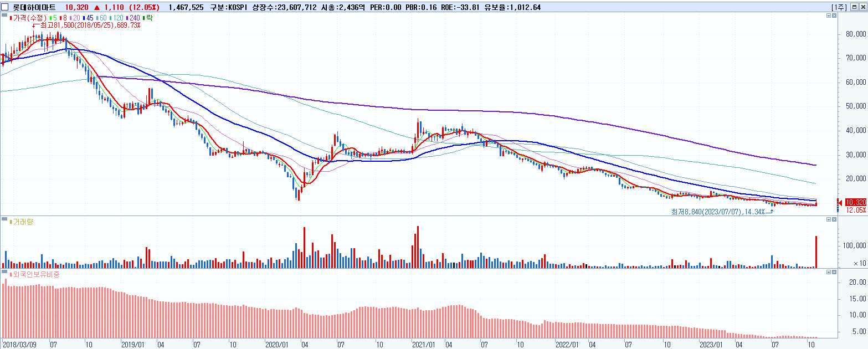The image size is (868, 349).
Task: Select the 45-period moving average legend
Action: pos(89,18)
